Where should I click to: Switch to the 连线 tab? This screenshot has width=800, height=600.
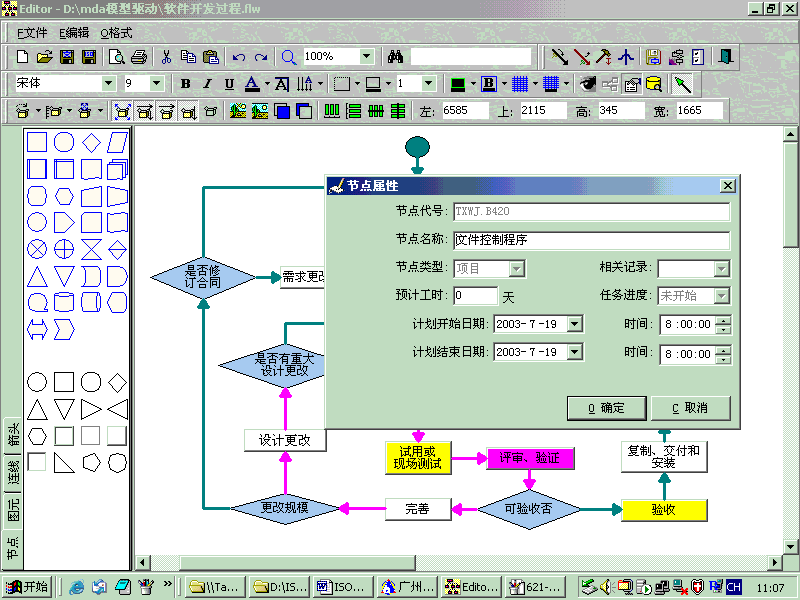[x=13, y=472]
